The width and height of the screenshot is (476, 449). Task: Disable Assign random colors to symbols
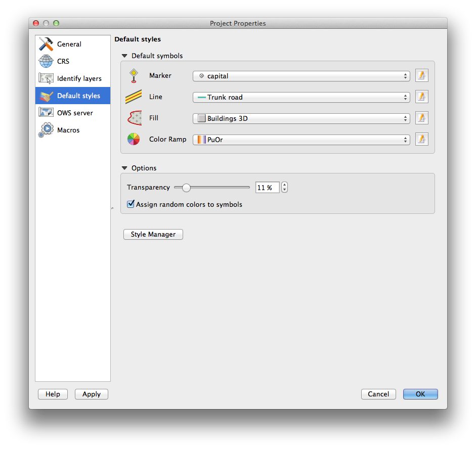(x=131, y=204)
